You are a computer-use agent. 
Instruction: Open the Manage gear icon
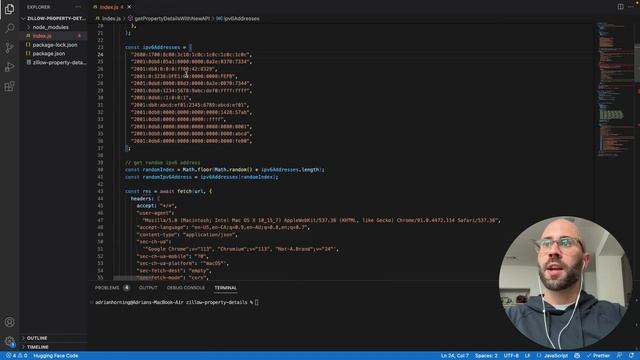[9, 341]
